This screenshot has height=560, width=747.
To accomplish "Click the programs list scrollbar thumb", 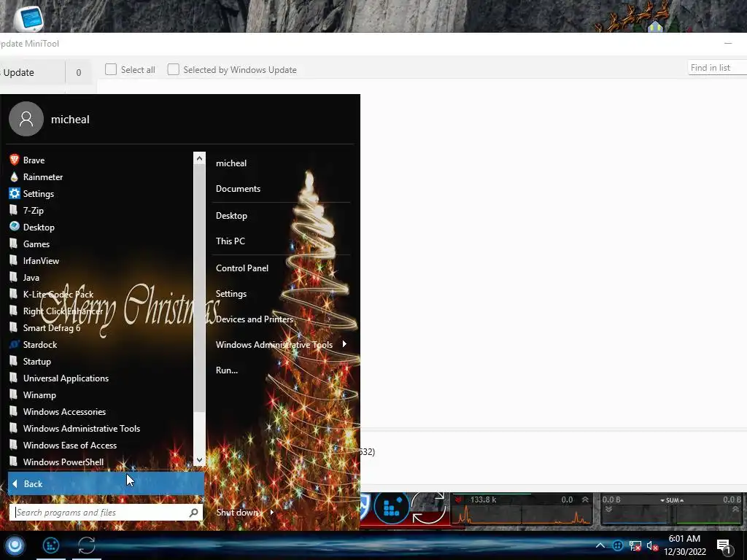I will (199, 289).
